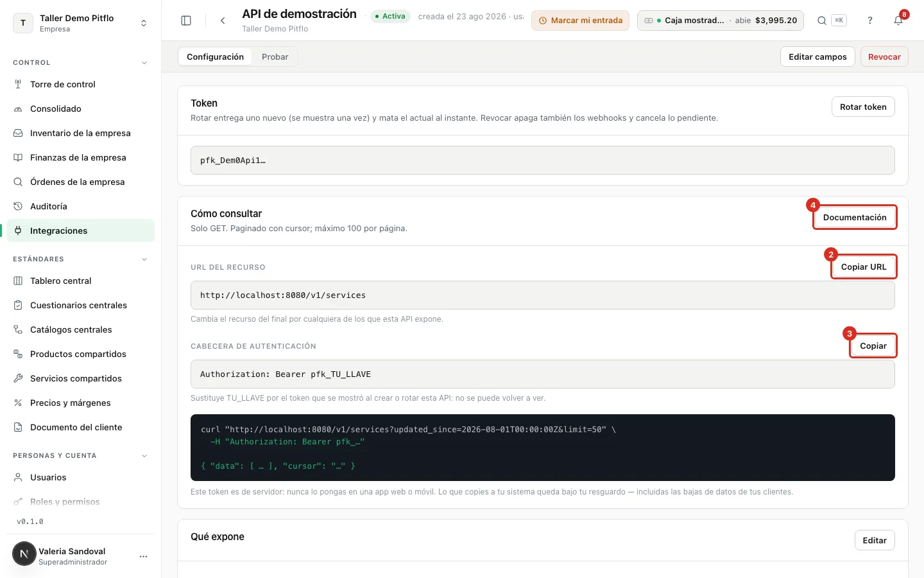Click Finanzas de la empresa icon
924x578 pixels.
pos(18,157)
